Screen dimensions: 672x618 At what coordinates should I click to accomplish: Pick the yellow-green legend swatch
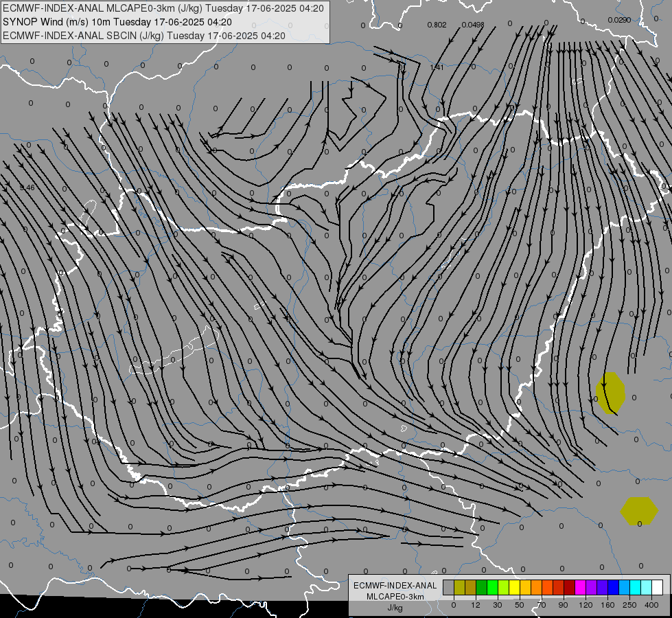pos(503,587)
